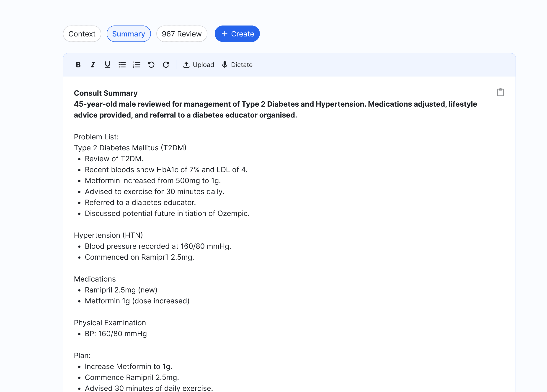Image resolution: width=547 pixels, height=392 pixels.
Task: Click the underline formatting icon
Action: pos(108,65)
